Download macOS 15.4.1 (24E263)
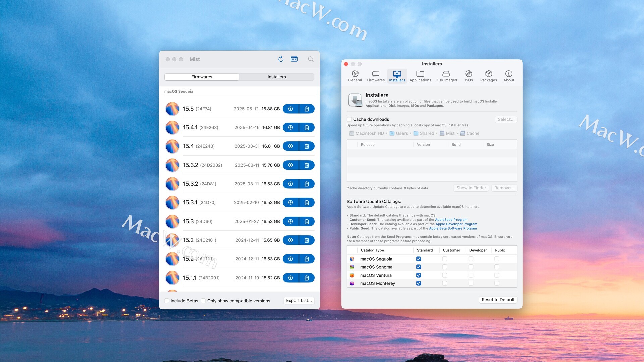 coord(291,127)
